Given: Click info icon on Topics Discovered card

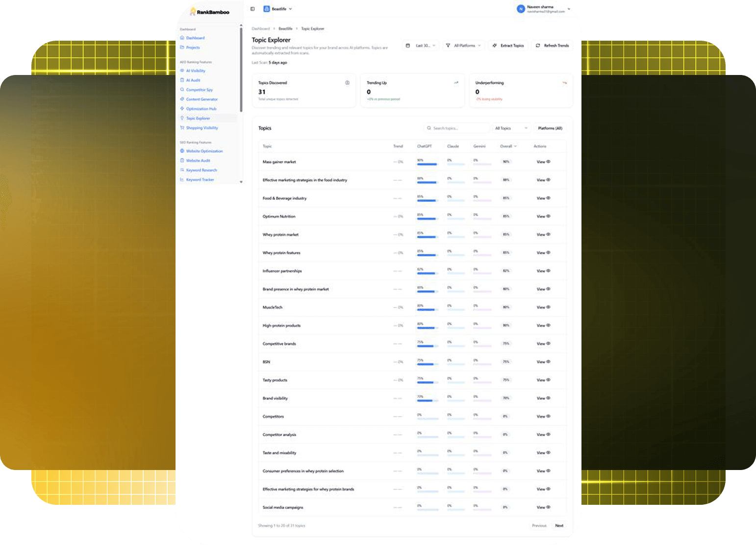Looking at the screenshot, I should 347,83.
